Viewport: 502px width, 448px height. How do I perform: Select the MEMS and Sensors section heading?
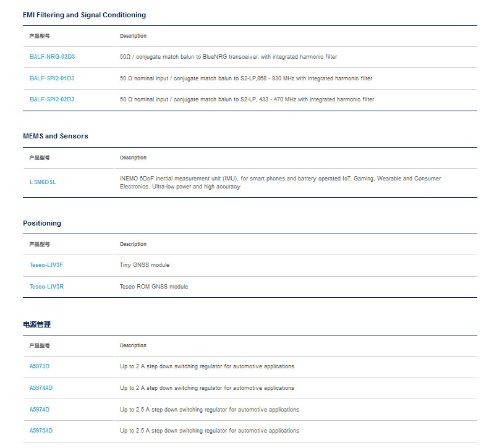coord(56,136)
